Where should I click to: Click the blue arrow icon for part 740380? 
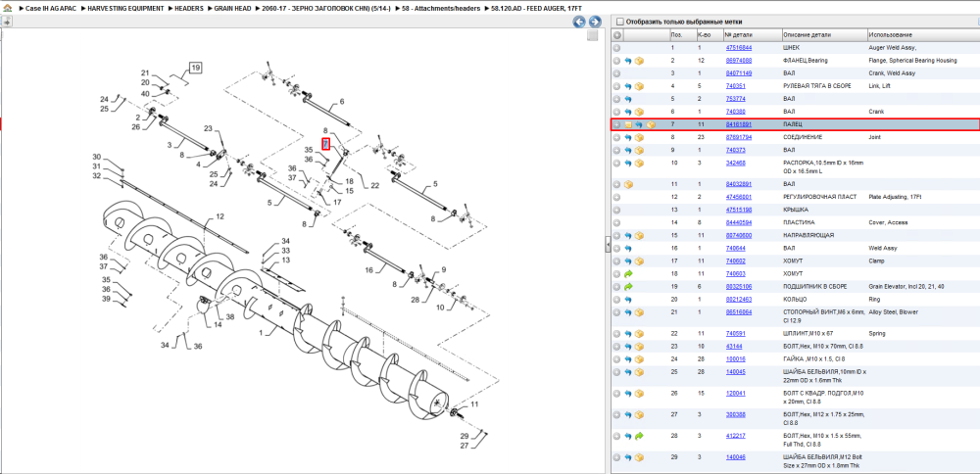[628, 112]
